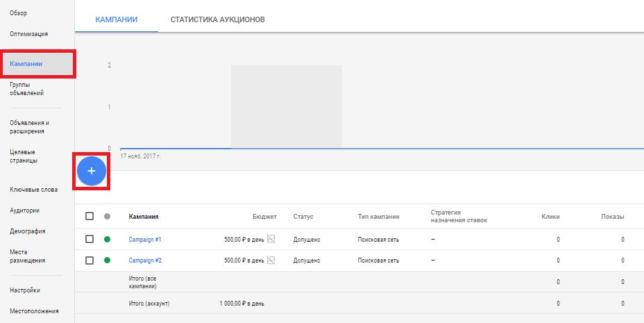Switch to the Статистика аукционов tab

(217, 19)
